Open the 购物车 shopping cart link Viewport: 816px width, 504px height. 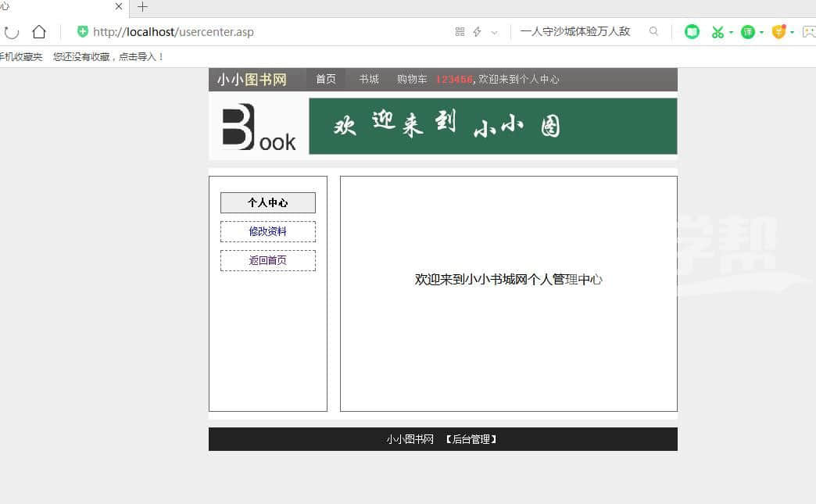tap(412, 79)
